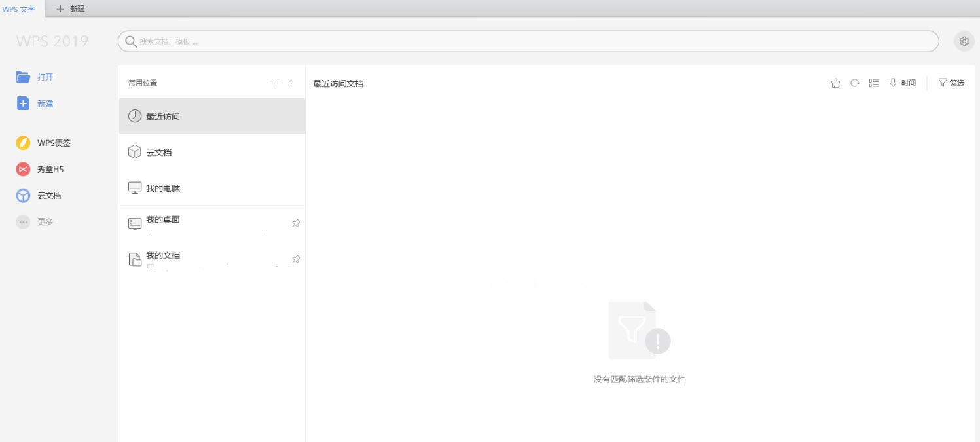Select 我的文档 location

(212, 259)
